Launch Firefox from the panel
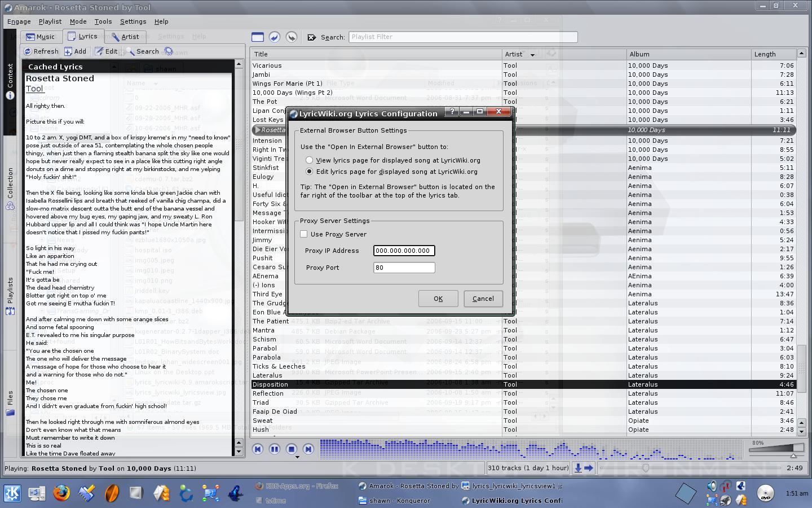 click(61, 493)
